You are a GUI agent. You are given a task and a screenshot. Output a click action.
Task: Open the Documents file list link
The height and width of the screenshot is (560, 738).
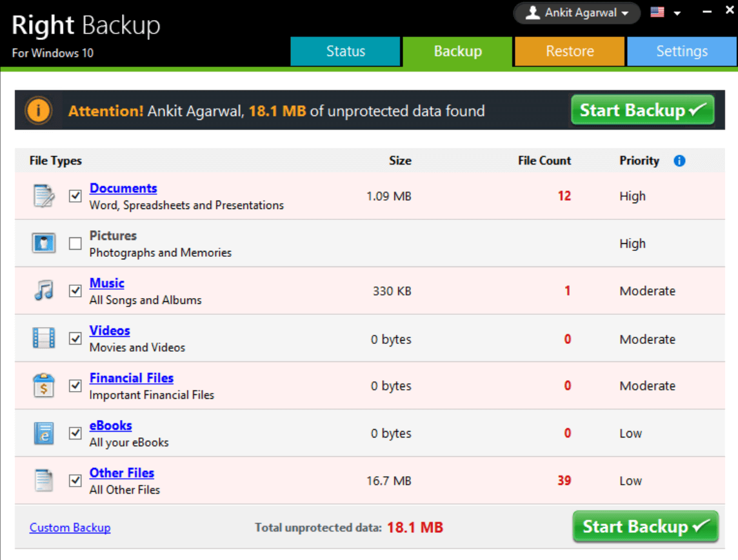(x=123, y=188)
